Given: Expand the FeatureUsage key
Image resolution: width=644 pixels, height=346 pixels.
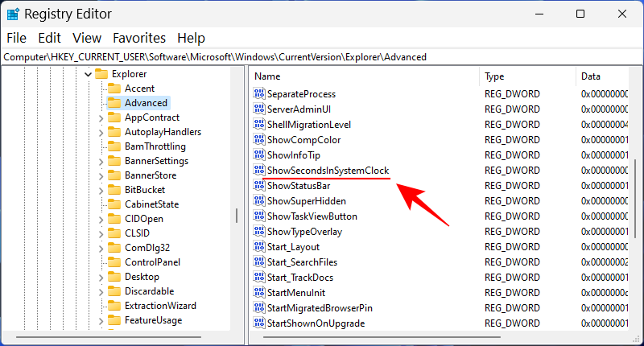Looking at the screenshot, I should pyautogui.click(x=101, y=321).
